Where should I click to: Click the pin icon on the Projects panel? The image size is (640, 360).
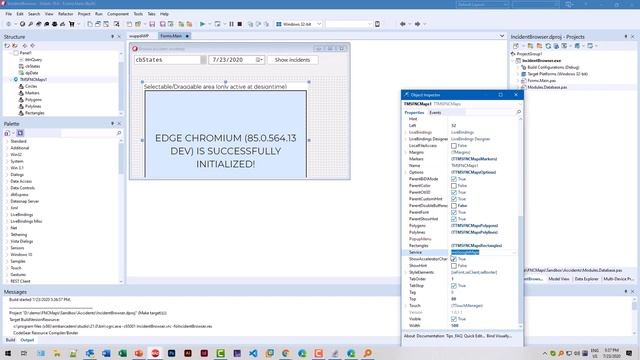click(x=626, y=37)
